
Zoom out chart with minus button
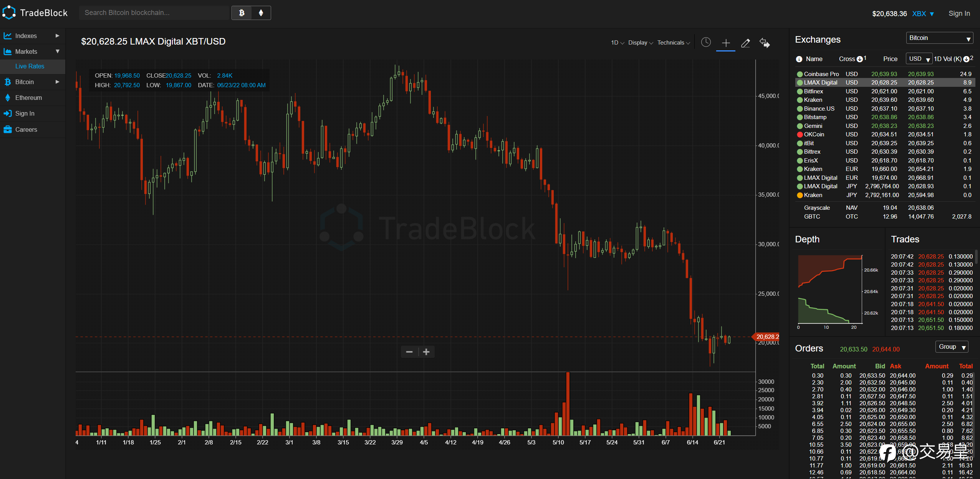pyautogui.click(x=409, y=352)
